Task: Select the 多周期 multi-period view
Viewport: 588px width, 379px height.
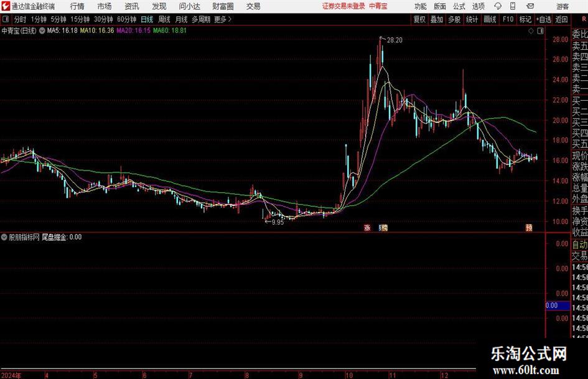Action: point(201,19)
